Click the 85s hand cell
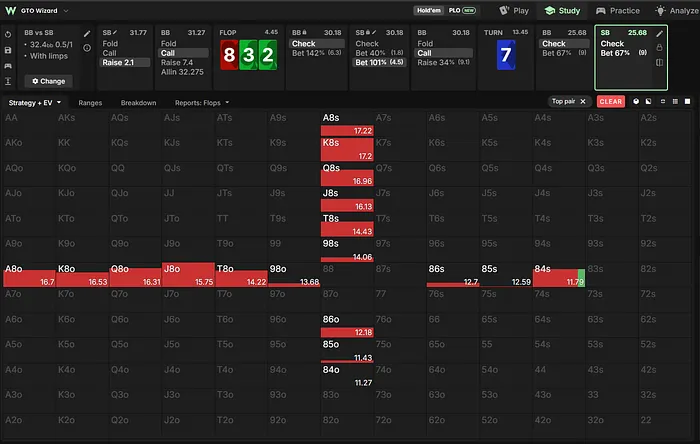The width and height of the screenshot is (700, 444). (506, 275)
